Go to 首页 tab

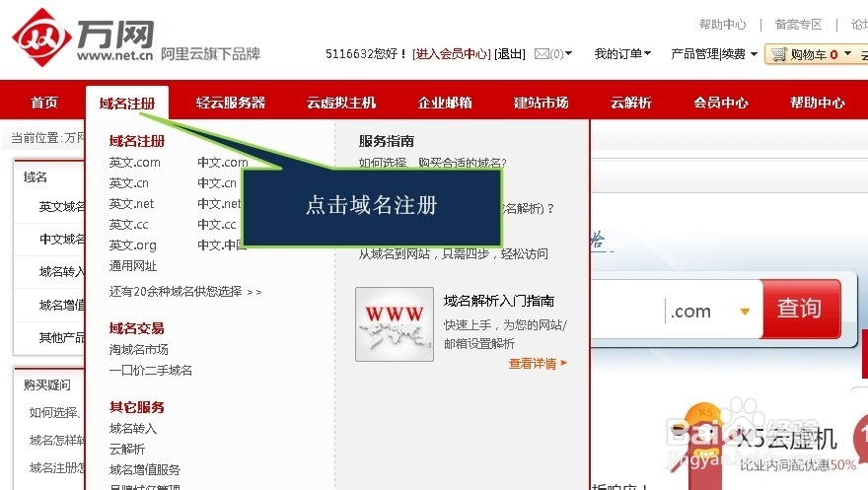tap(43, 103)
